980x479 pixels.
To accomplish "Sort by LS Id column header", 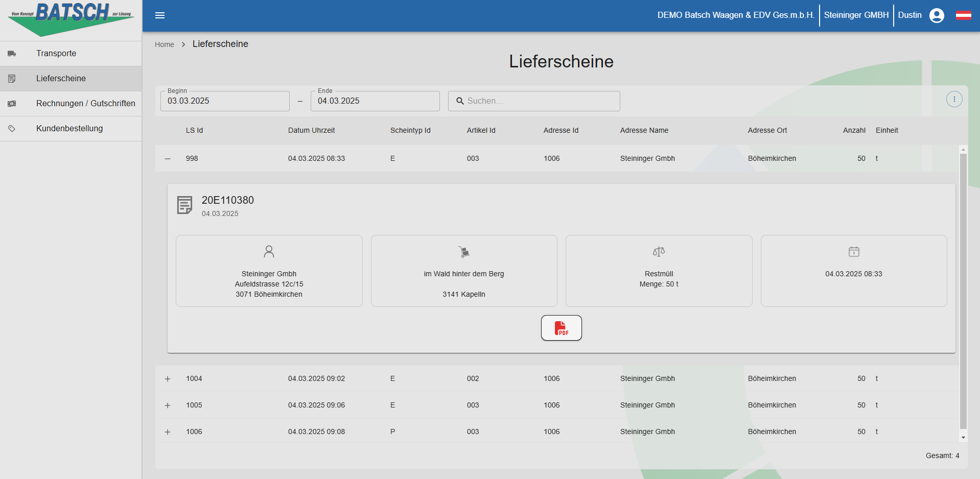I will [194, 130].
